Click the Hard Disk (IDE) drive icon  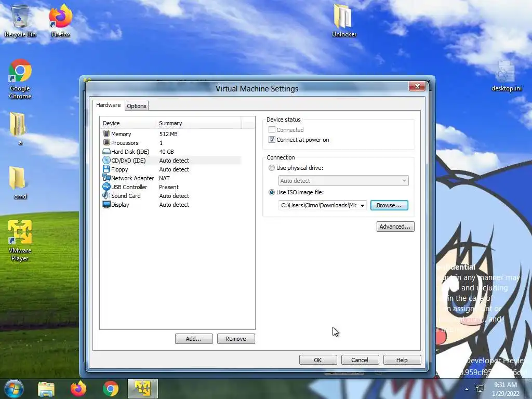click(107, 151)
